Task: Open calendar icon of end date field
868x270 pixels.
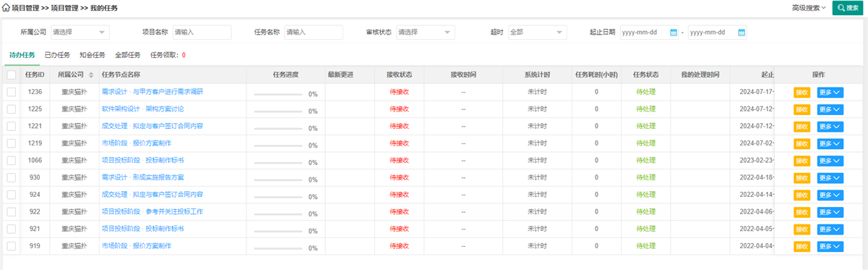Action: [x=741, y=33]
